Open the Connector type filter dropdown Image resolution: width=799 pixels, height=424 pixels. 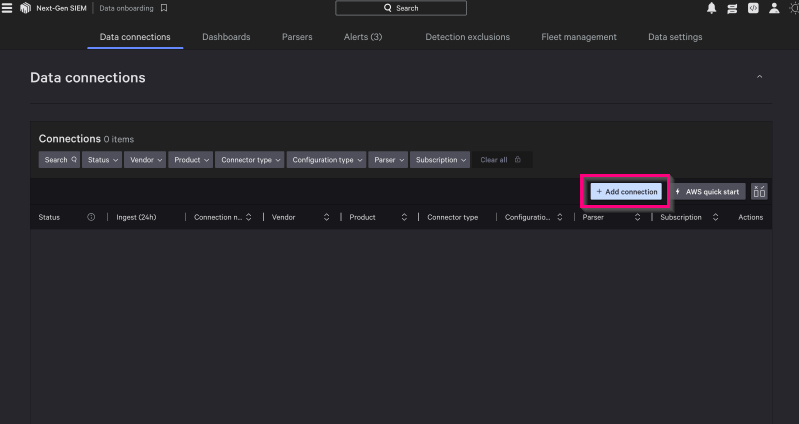(x=250, y=160)
